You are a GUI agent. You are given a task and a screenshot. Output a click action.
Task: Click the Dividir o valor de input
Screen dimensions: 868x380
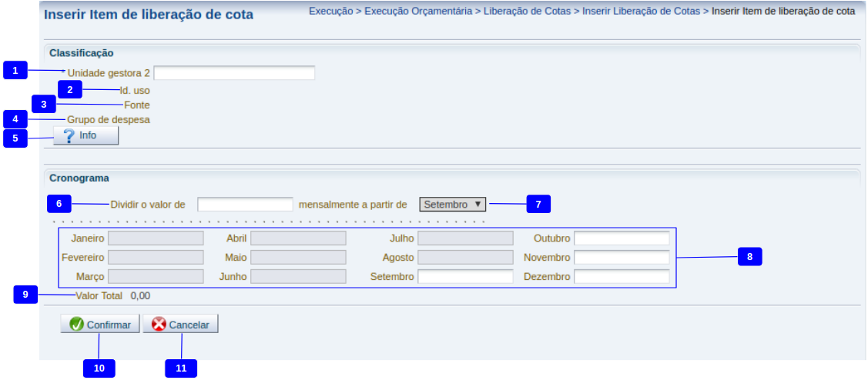[x=245, y=205]
